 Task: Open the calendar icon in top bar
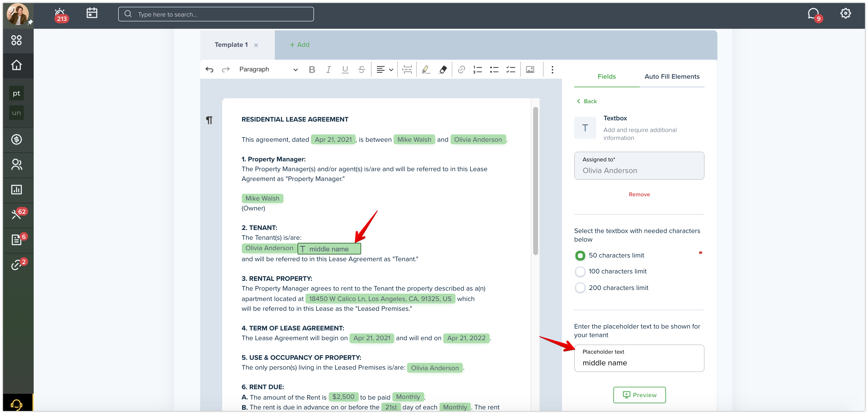pyautogui.click(x=92, y=13)
